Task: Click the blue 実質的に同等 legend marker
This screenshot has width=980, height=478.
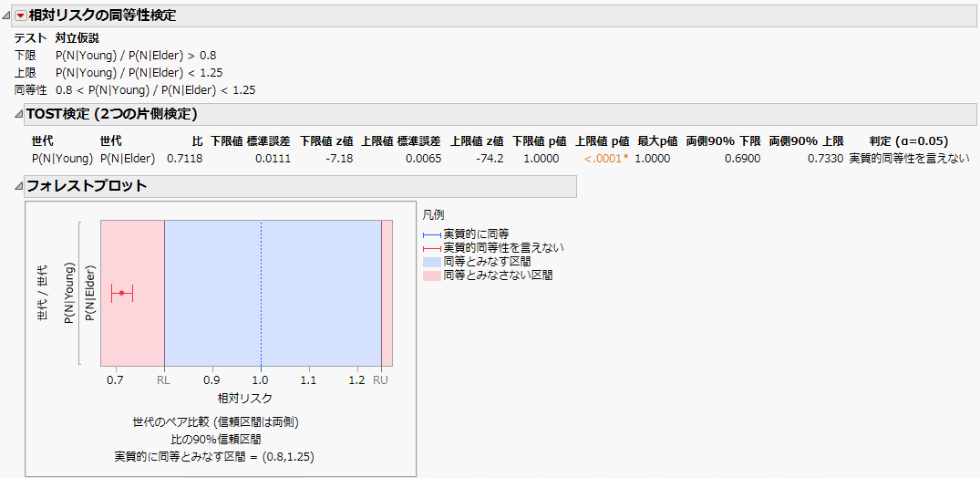Action: 432,234
